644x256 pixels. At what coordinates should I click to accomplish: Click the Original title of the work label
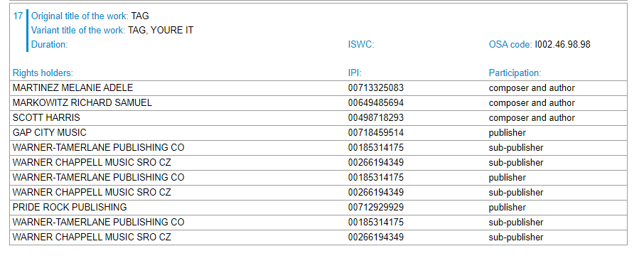[80, 16]
